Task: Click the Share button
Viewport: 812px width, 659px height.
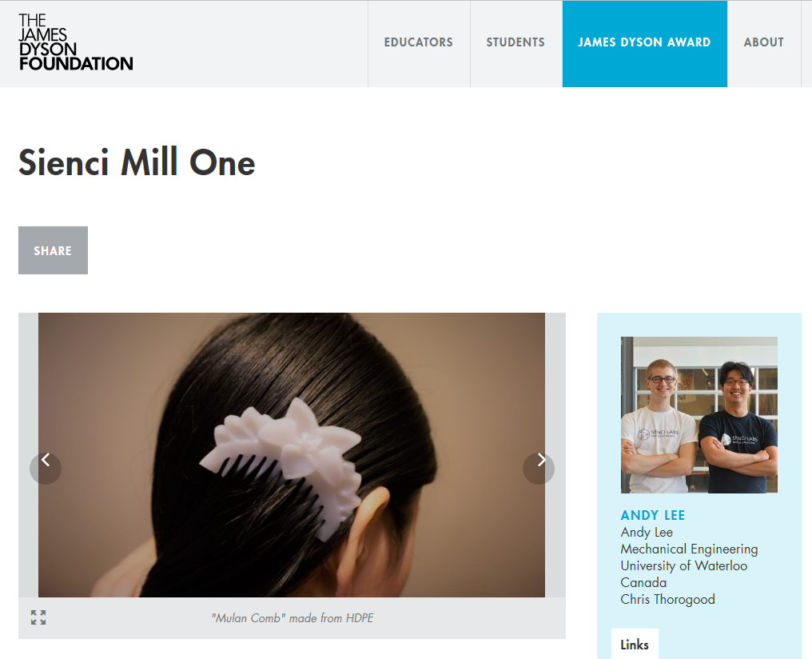Action: pos(53,250)
